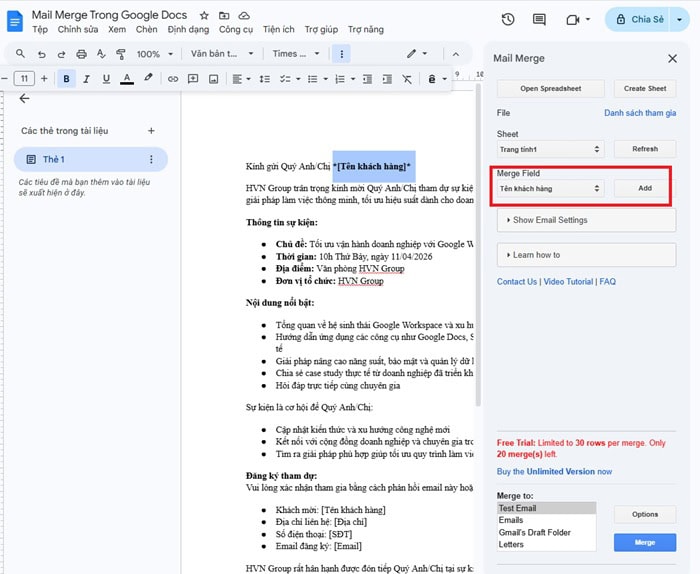Click Open Spreadsheet button
This screenshot has height=574, width=700.
[550, 88]
